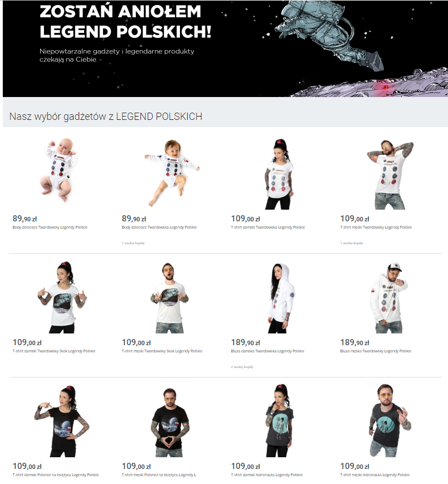
Task: Follow the Bluza damska Twardowska Legendy Polskie link
Action: pyautogui.click(x=267, y=351)
